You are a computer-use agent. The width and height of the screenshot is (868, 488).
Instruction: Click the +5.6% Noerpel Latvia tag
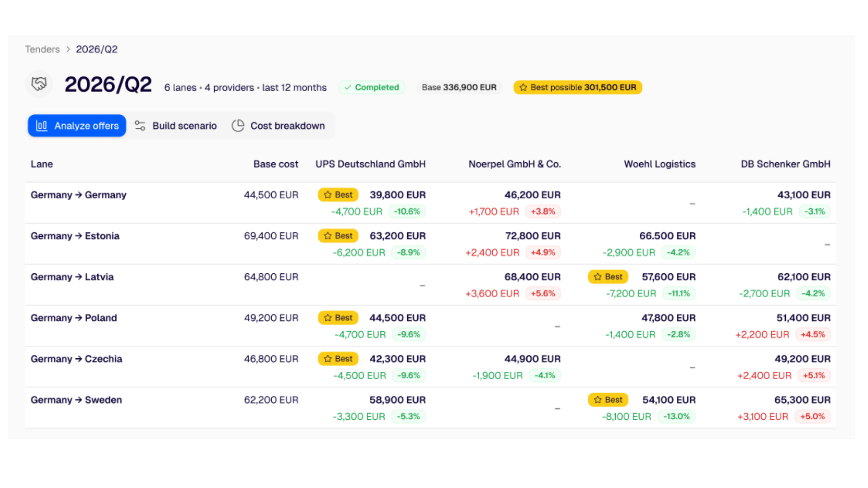pos(543,293)
